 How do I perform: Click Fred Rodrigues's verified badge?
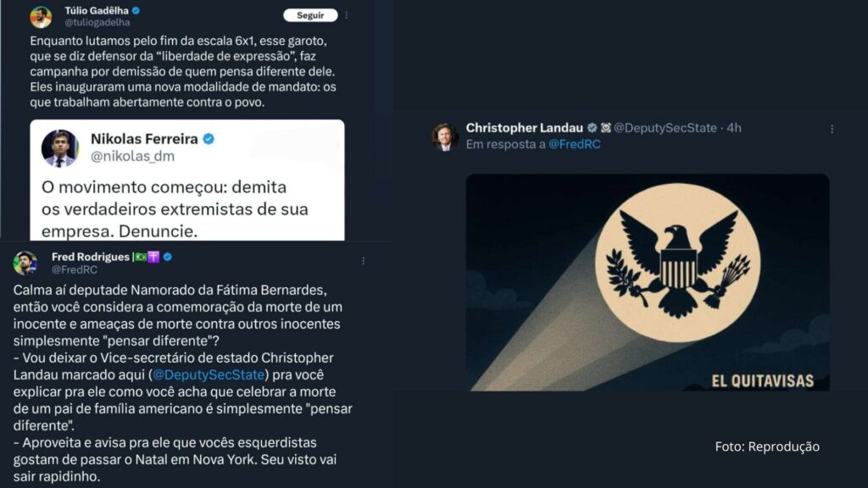click(x=168, y=257)
